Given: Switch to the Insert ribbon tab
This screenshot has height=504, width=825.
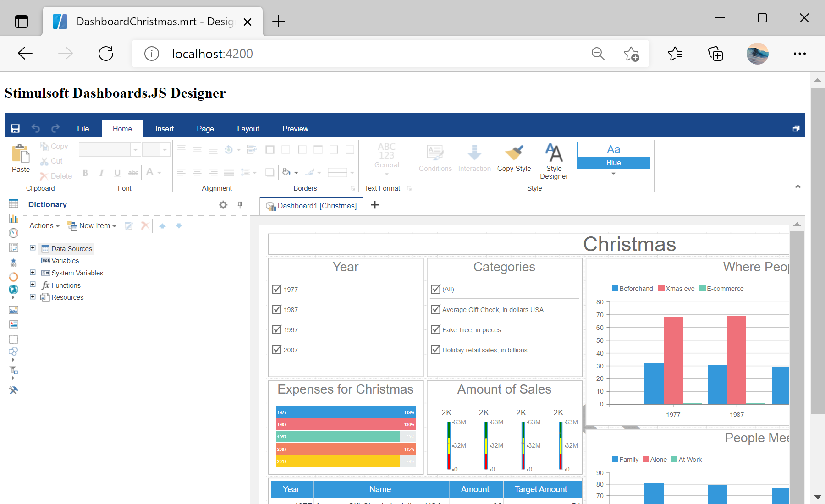Looking at the screenshot, I should coord(164,129).
